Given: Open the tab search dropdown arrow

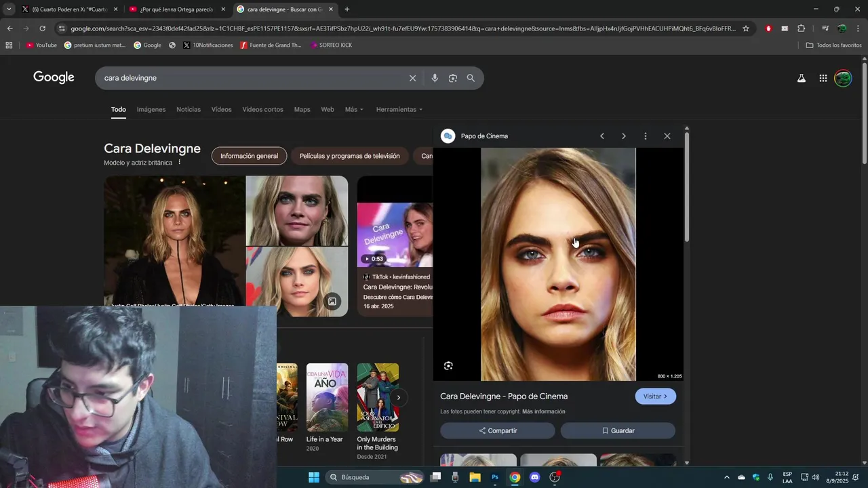Looking at the screenshot, I should coord(9,9).
